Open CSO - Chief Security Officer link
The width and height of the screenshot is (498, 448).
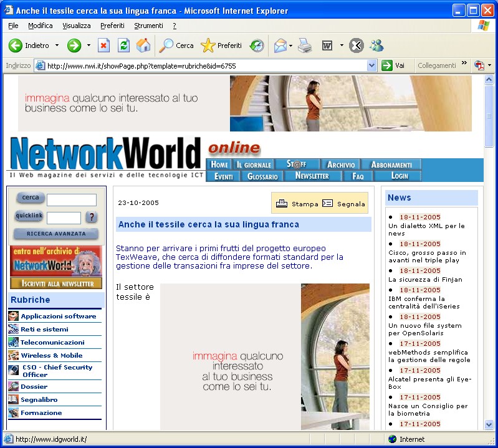[x=57, y=371]
